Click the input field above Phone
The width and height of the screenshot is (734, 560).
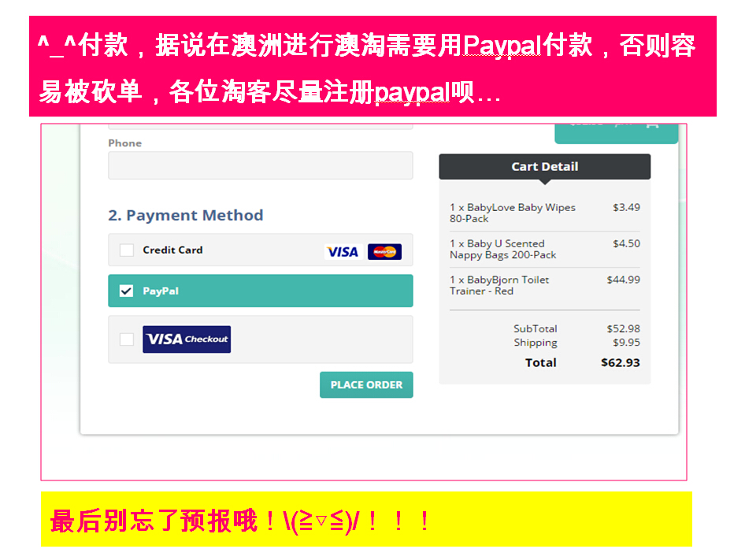pos(260,127)
